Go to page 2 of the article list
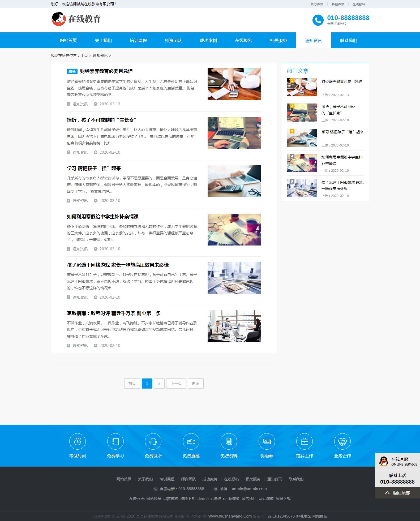The image size is (420, 521). click(159, 384)
